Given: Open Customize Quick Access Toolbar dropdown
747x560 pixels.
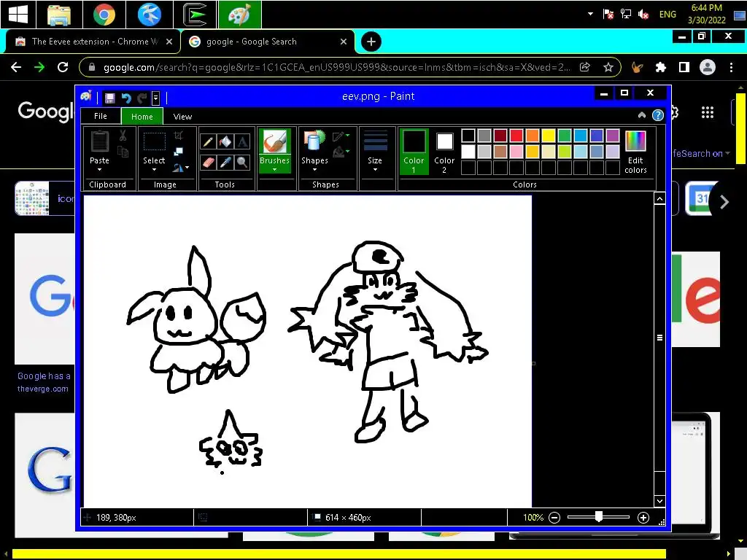Looking at the screenshot, I should click(x=156, y=98).
